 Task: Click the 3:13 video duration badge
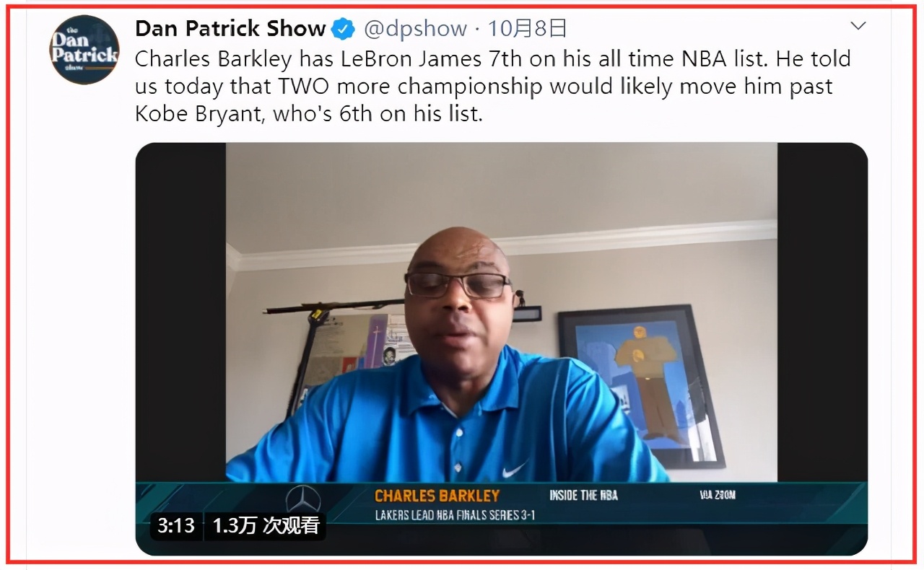pyautogui.click(x=176, y=525)
